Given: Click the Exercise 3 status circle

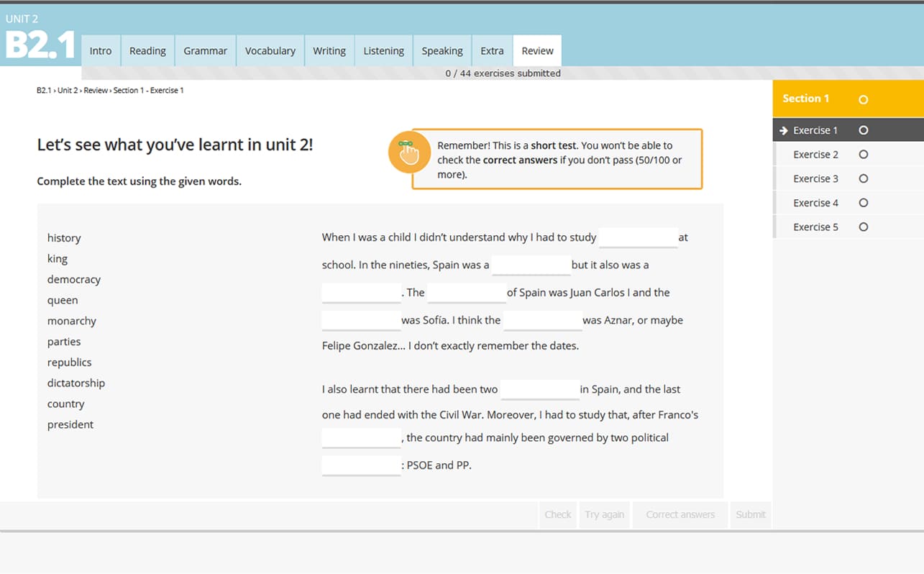Looking at the screenshot, I should click(864, 178).
